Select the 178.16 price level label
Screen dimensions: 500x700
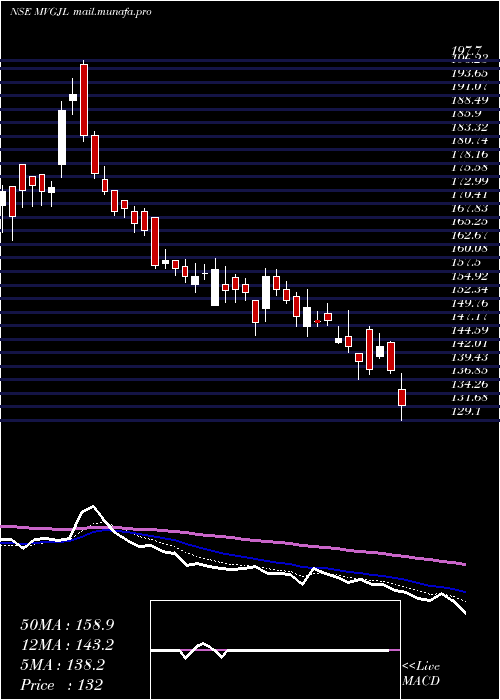click(x=469, y=154)
